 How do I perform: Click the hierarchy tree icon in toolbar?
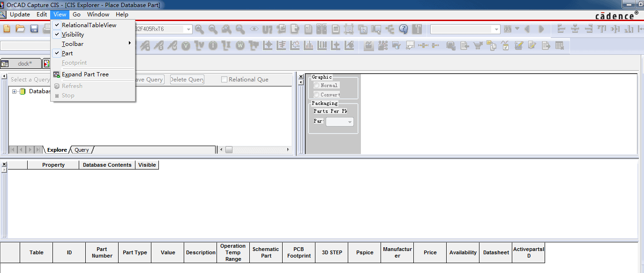pos(390,29)
